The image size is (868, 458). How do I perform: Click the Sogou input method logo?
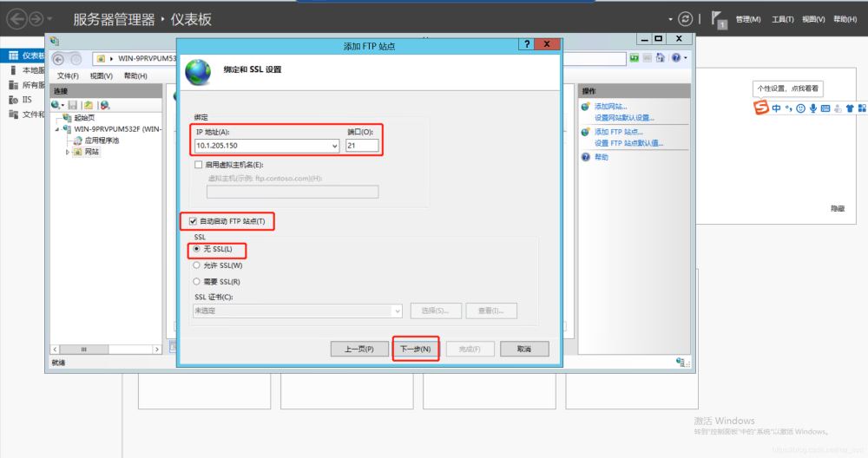tap(760, 108)
